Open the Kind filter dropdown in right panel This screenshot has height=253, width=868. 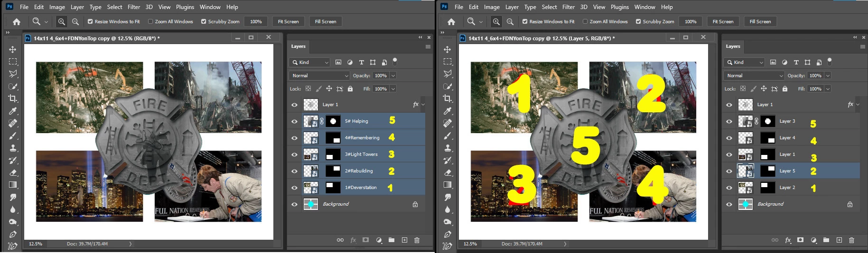click(x=744, y=62)
